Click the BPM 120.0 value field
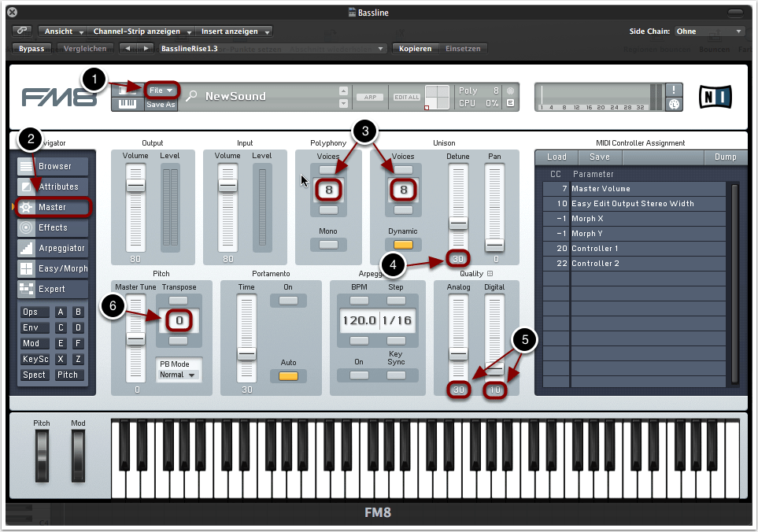The image size is (758, 532). click(x=359, y=320)
